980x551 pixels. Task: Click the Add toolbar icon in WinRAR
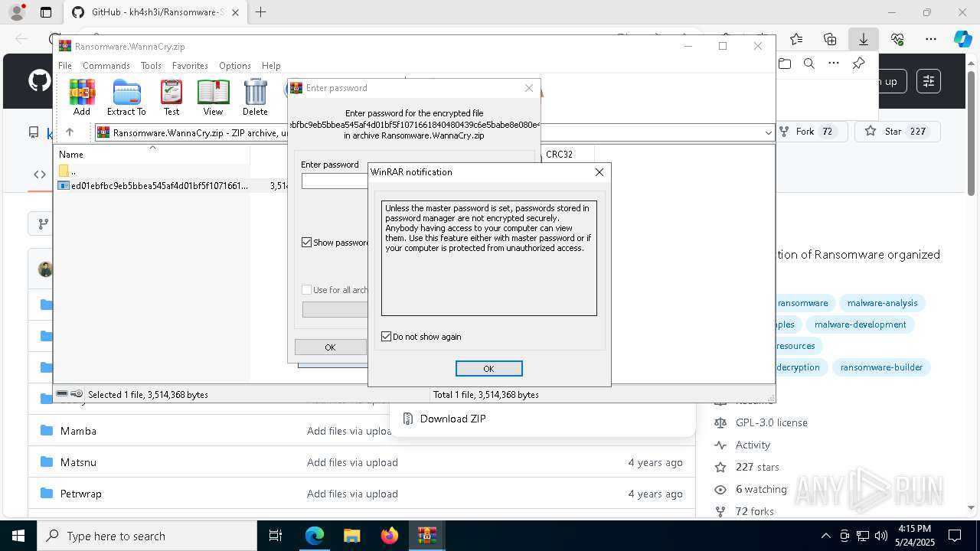82,97
